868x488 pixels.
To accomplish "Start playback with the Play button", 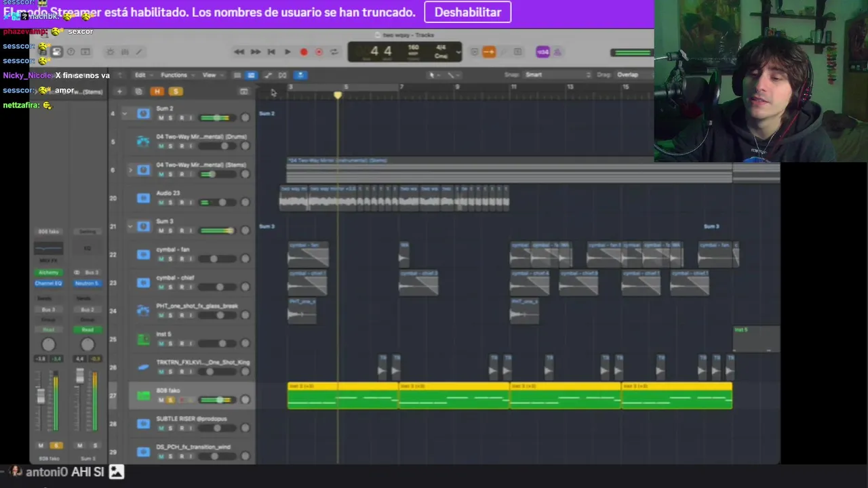I will 288,52.
